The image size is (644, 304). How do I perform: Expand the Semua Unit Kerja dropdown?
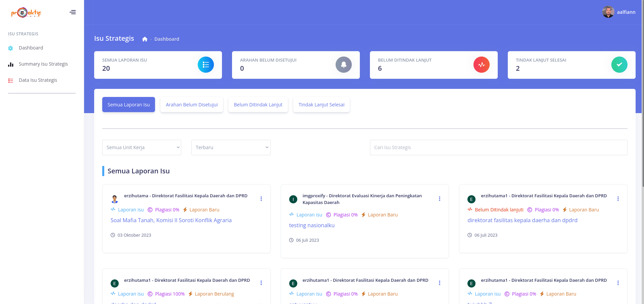pyautogui.click(x=142, y=147)
